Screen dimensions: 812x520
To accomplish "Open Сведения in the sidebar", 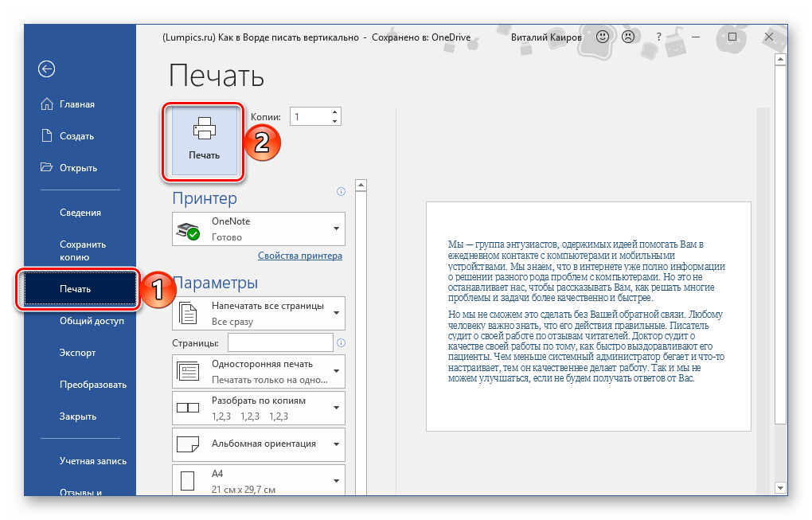I will pos(80,213).
